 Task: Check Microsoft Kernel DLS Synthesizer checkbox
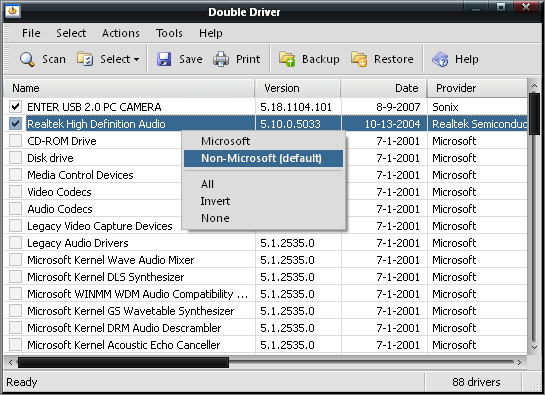pos(15,277)
